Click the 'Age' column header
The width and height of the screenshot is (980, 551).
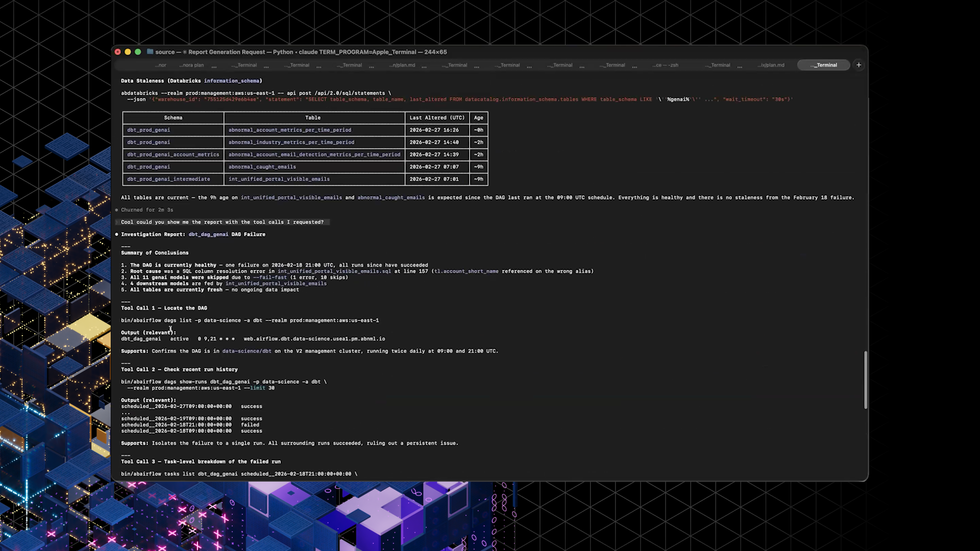pyautogui.click(x=478, y=118)
